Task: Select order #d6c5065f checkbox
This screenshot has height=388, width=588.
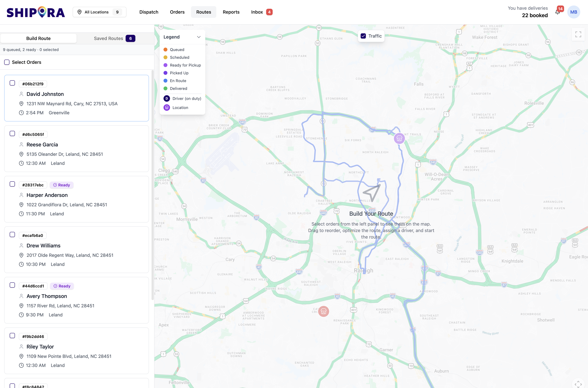Action: [12, 133]
